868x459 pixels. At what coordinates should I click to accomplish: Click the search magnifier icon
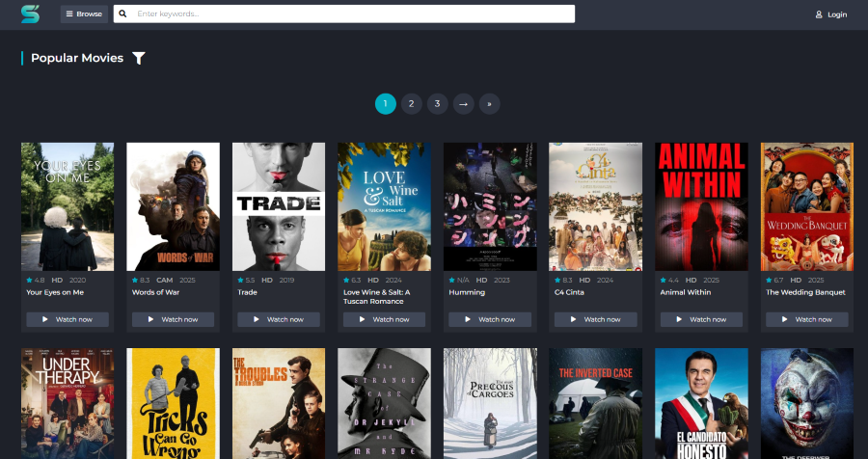tap(122, 13)
